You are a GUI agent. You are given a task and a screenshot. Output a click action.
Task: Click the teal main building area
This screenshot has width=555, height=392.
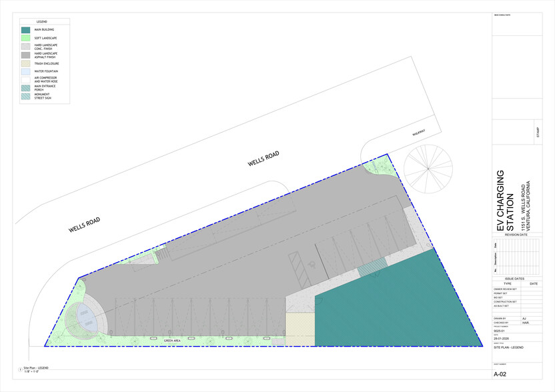[x=400, y=307]
